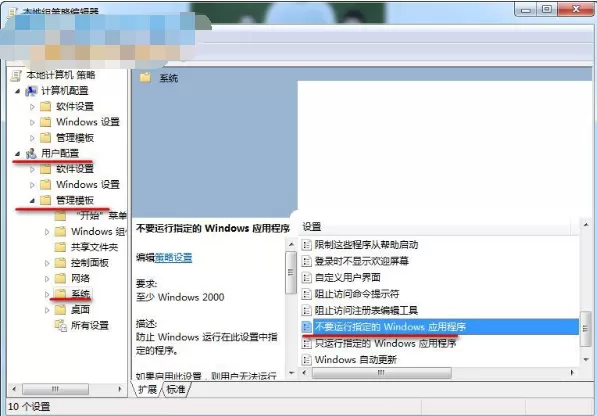Select 自定义用户界面 setting

pyautogui.click(x=347, y=277)
